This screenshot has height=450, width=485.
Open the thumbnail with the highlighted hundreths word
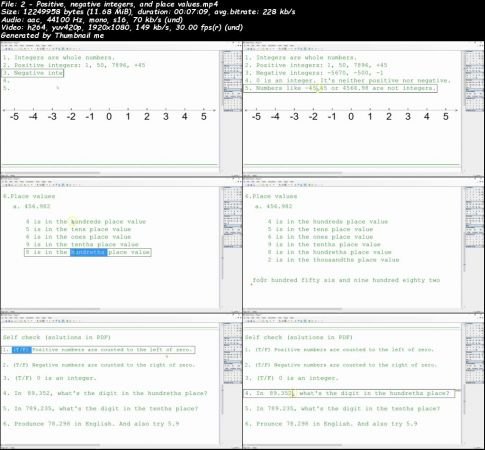click(x=121, y=245)
